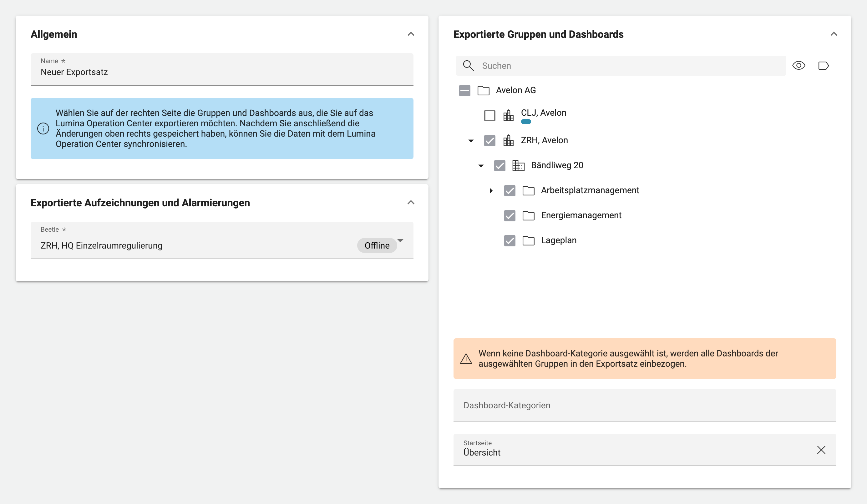Click the search magnifier icon

click(468, 65)
